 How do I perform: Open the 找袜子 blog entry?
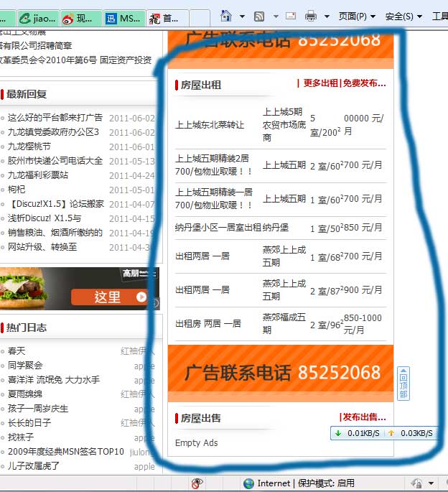[21, 437]
